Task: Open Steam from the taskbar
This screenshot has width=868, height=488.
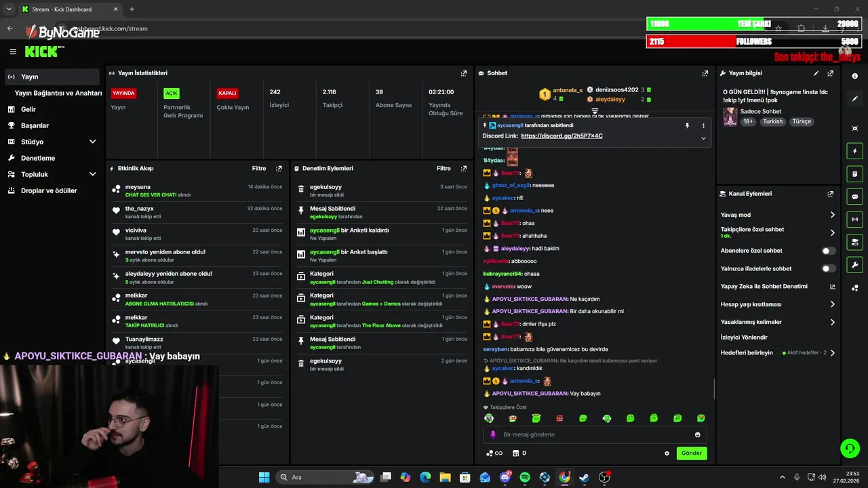Action: tap(584, 477)
